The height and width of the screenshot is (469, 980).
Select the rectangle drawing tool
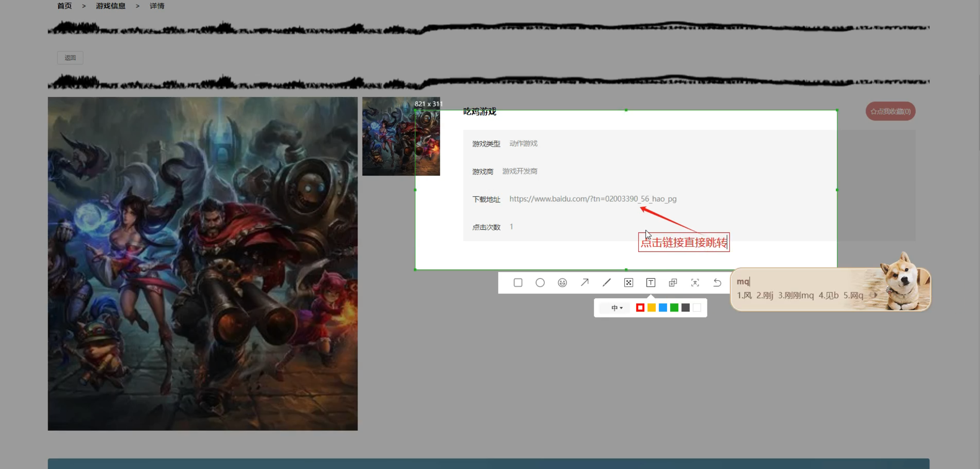(518, 283)
